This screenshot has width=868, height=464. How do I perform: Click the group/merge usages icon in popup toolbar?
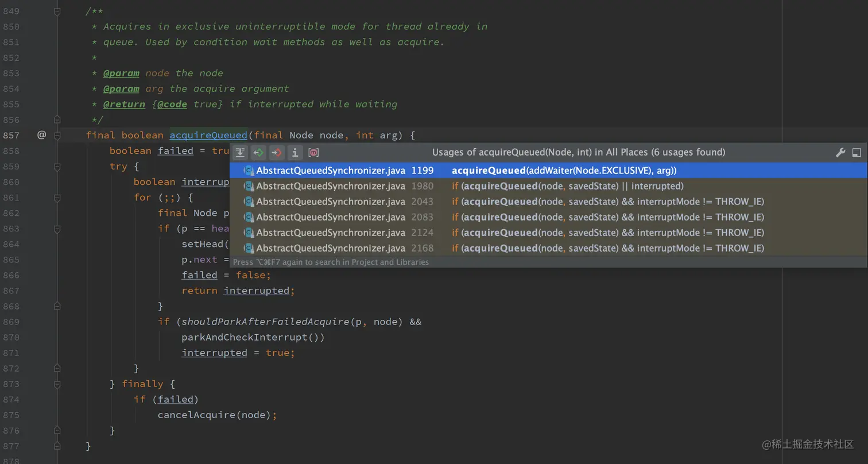tap(240, 152)
